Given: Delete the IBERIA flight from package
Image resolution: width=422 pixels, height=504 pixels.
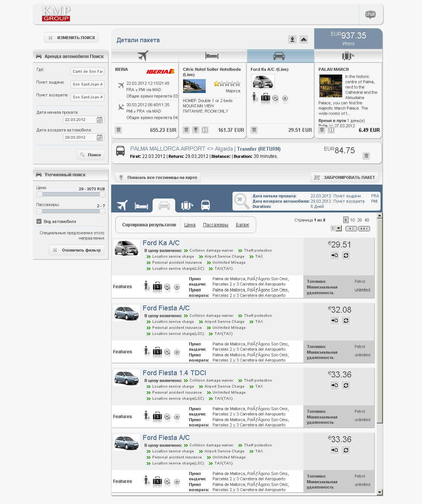Looking at the screenshot, I should click(x=119, y=130).
